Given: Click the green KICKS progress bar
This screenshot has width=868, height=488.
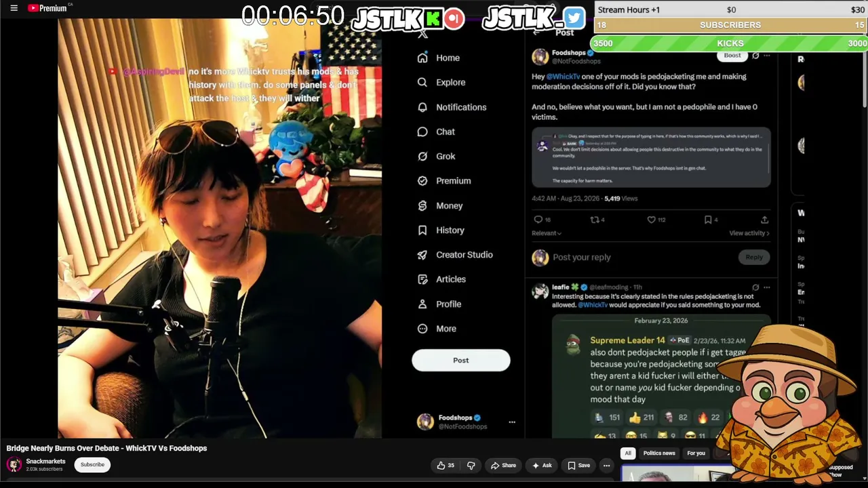Looking at the screenshot, I should (x=730, y=43).
